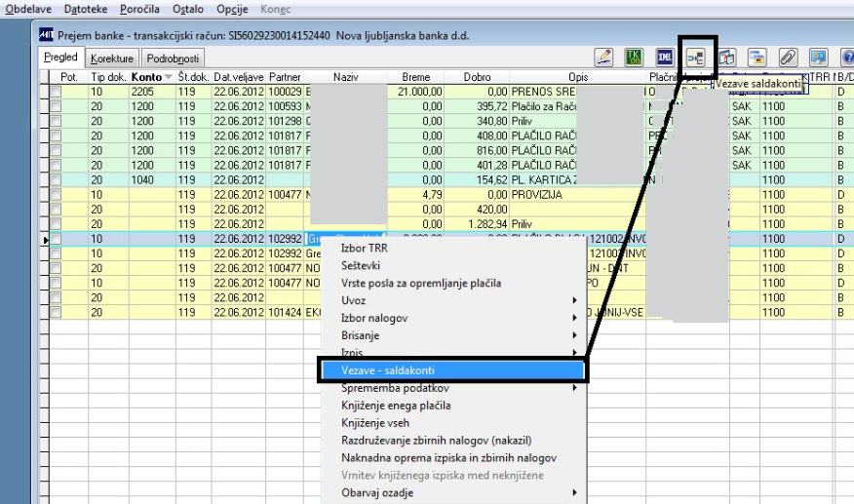
Task: Select the Pregled tab
Action: (x=61, y=58)
